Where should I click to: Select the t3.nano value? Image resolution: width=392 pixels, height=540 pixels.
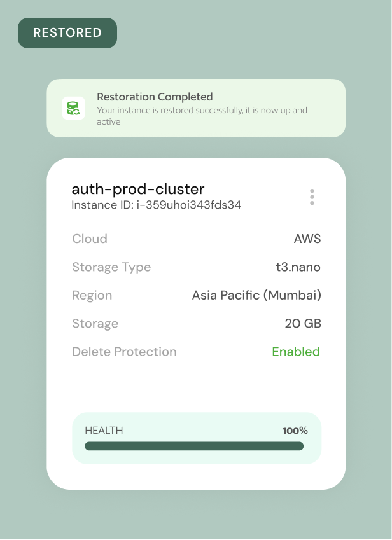tap(298, 267)
